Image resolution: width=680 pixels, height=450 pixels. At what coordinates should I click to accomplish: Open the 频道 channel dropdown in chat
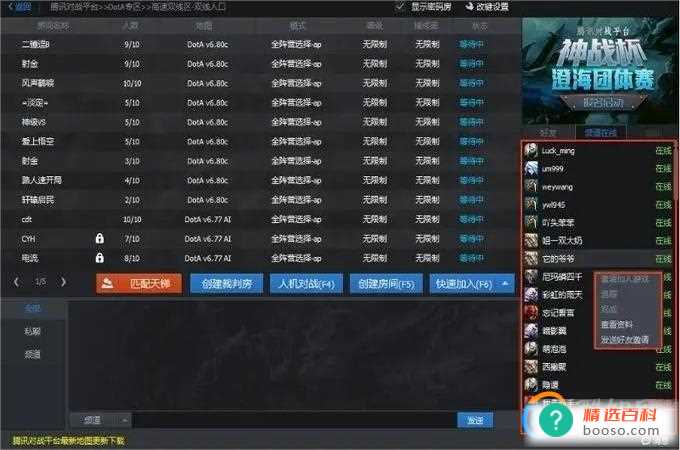[x=101, y=420]
